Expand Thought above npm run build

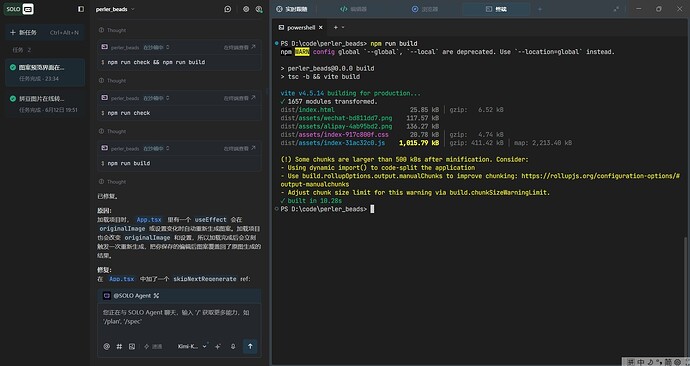(x=113, y=131)
